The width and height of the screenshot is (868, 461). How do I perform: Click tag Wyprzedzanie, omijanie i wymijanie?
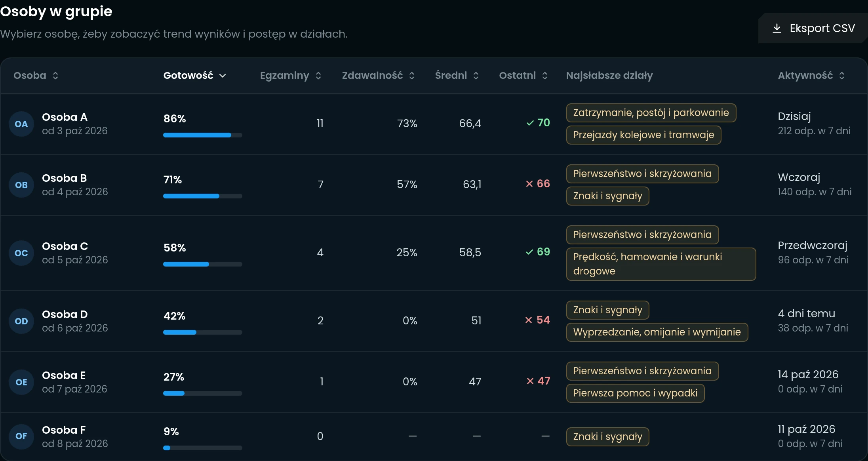(x=657, y=332)
